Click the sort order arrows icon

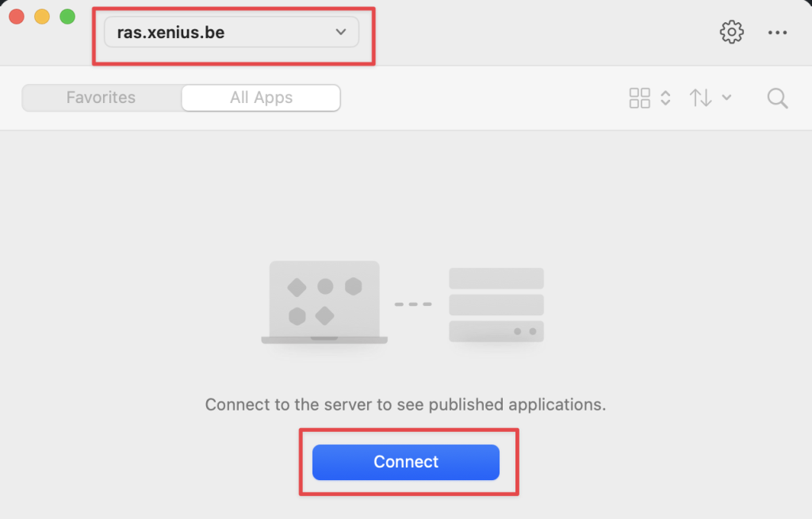point(700,98)
